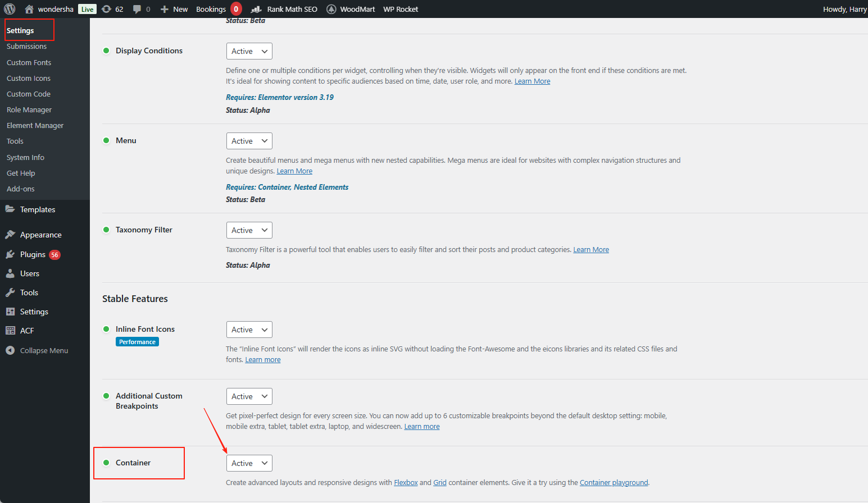Click the WoodMart toolbar icon

click(331, 9)
